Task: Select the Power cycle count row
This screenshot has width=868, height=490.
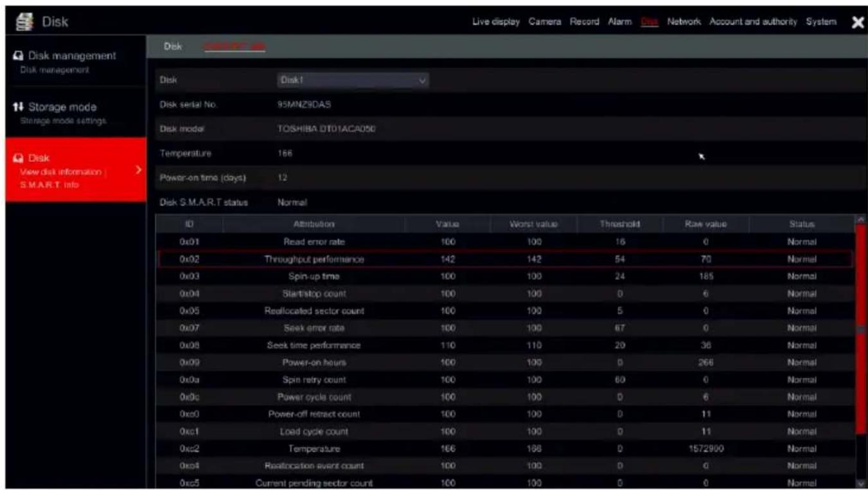Action: pyautogui.click(x=506, y=397)
